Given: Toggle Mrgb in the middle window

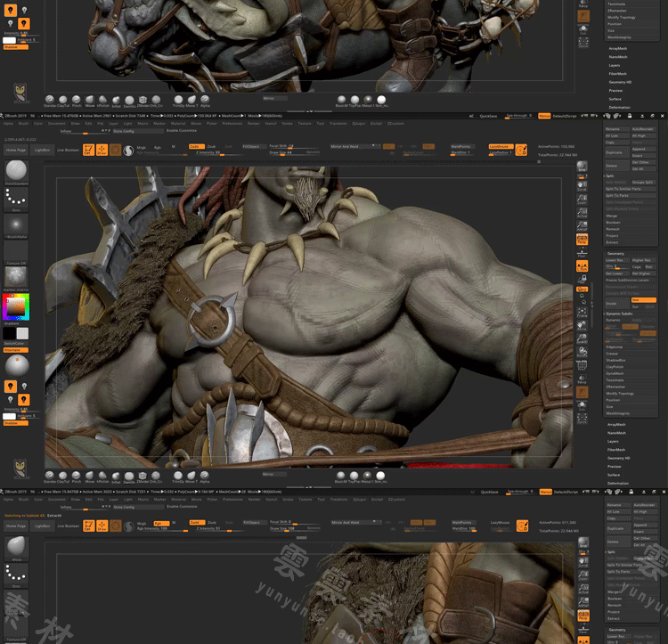Looking at the screenshot, I should pos(142,147).
